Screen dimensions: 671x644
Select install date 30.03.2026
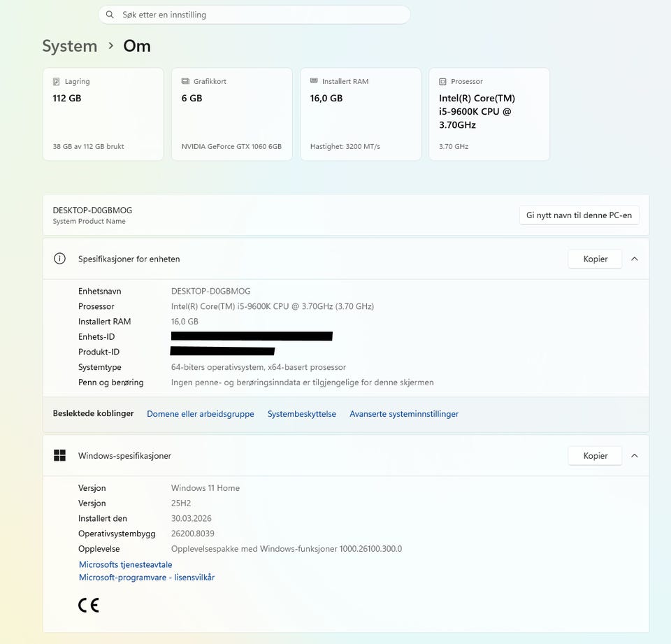coord(192,519)
